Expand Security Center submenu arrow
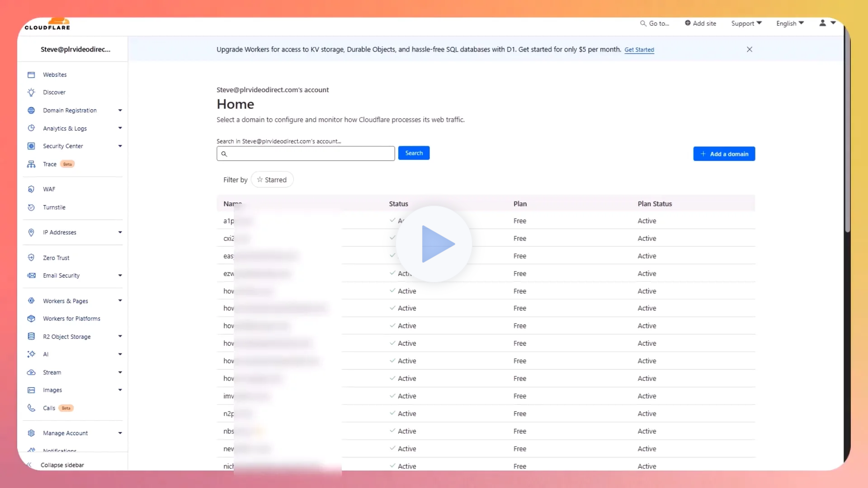 [x=120, y=146]
